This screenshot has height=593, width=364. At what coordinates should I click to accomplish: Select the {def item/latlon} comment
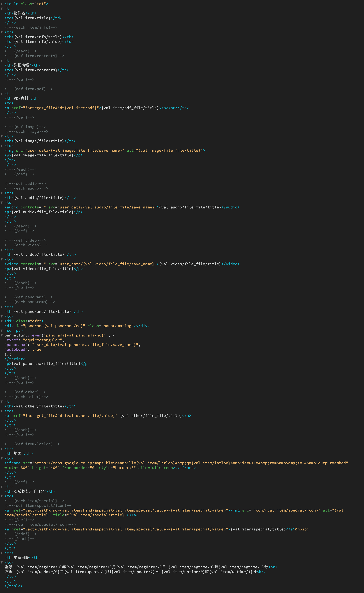pos(32,444)
